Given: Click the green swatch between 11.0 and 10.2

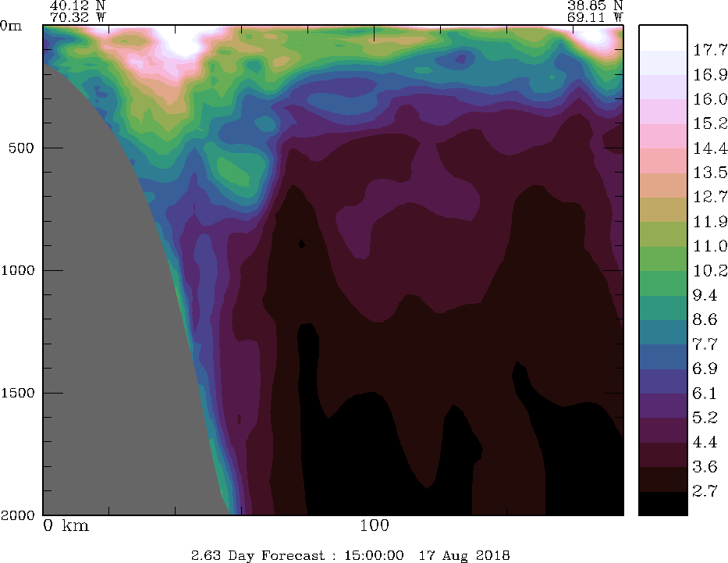Looking at the screenshot, I should click(x=662, y=258).
